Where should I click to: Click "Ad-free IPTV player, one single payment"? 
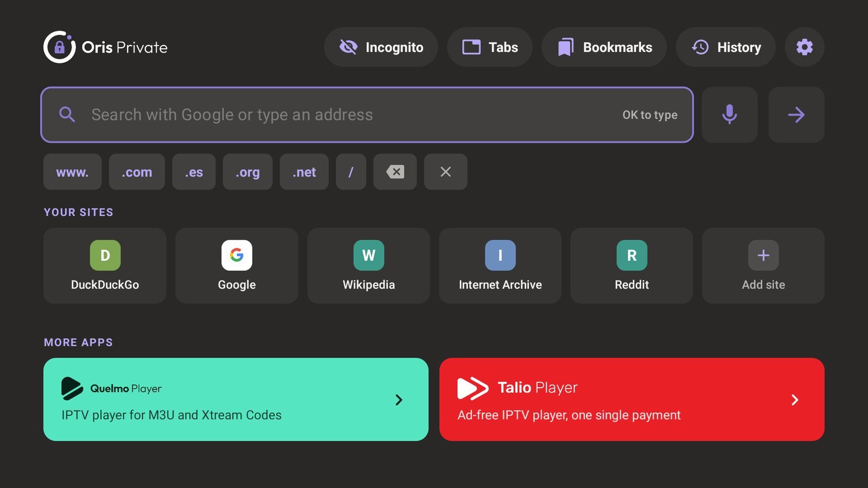[569, 415]
